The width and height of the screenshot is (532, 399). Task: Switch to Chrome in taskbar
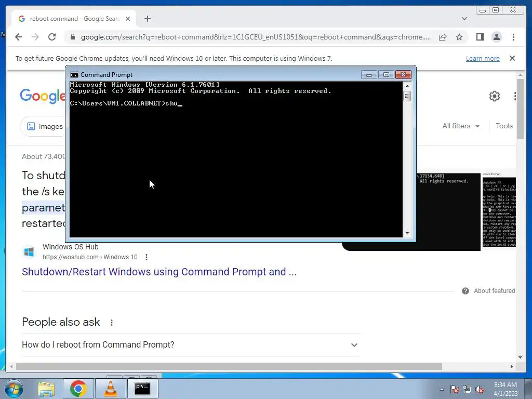pyautogui.click(x=78, y=389)
